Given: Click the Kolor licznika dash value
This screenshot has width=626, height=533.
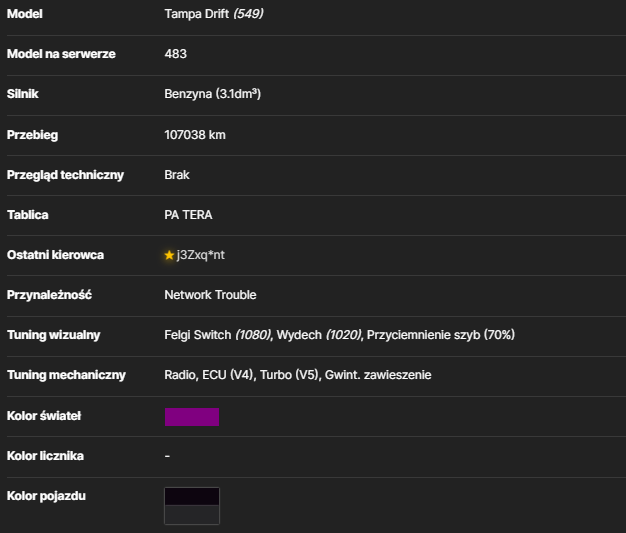Looking at the screenshot, I should [x=167, y=456].
